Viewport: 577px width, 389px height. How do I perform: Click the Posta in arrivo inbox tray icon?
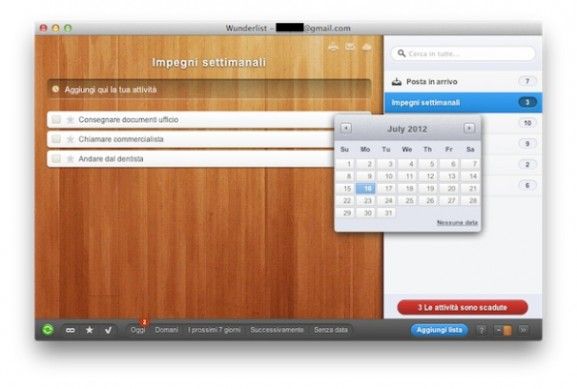pyautogui.click(x=396, y=82)
